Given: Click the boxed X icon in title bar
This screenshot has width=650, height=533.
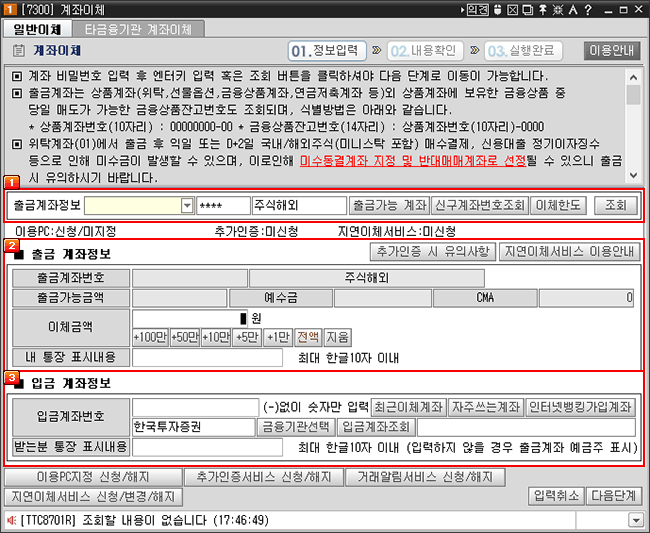Looking at the screenshot, I should coord(512,10).
